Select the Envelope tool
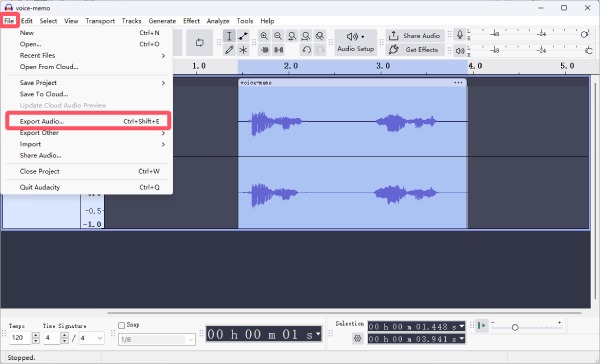This screenshot has width=600, height=364. [x=243, y=36]
